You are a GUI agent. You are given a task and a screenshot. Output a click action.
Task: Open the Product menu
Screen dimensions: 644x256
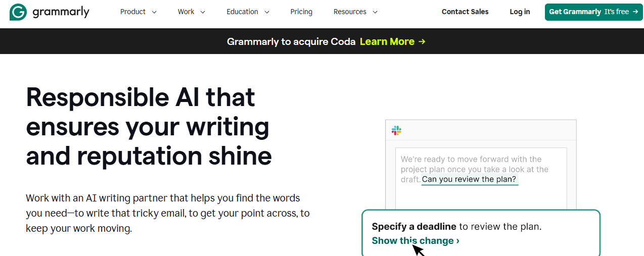coord(133,12)
